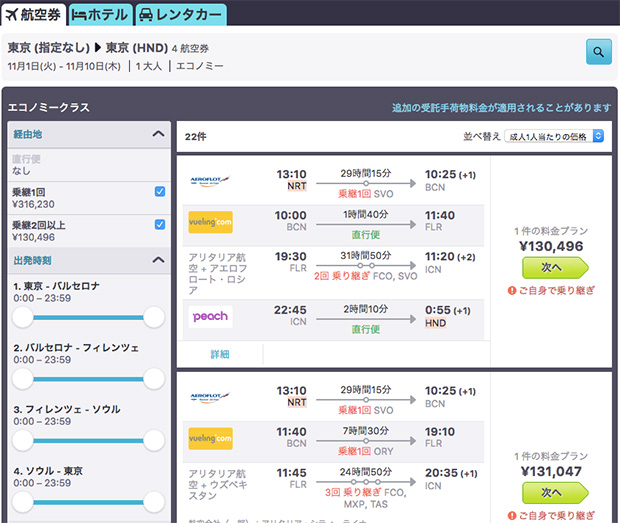Screen dimensions: 620x523
Task: Click the エコノミークラス heading
Action: click(x=49, y=108)
